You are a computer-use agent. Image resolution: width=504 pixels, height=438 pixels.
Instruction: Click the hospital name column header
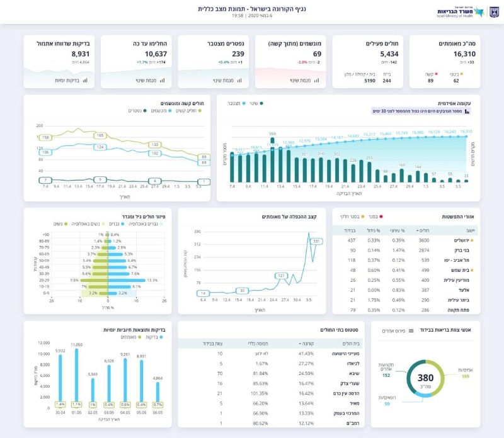pos(351,344)
